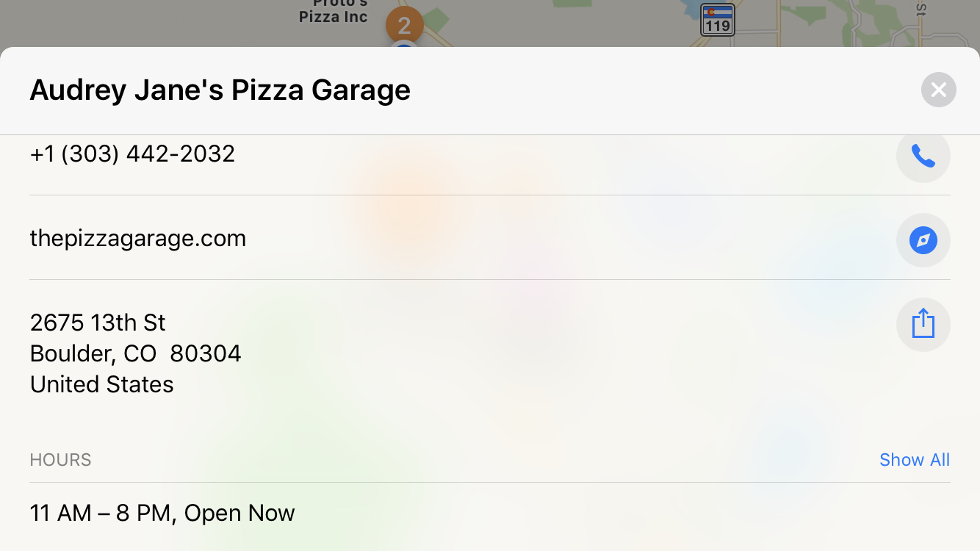Image resolution: width=980 pixels, height=551 pixels.
Task: Tap the HOURS section header
Action: pos(61,460)
